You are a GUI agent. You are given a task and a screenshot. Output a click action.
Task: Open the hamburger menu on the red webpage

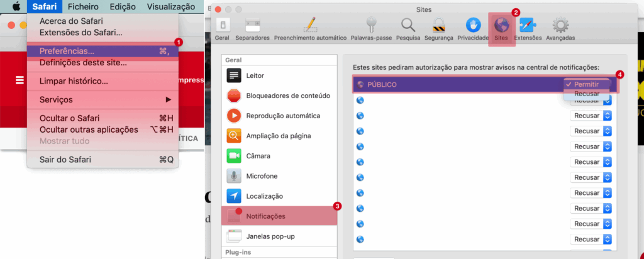click(19, 80)
